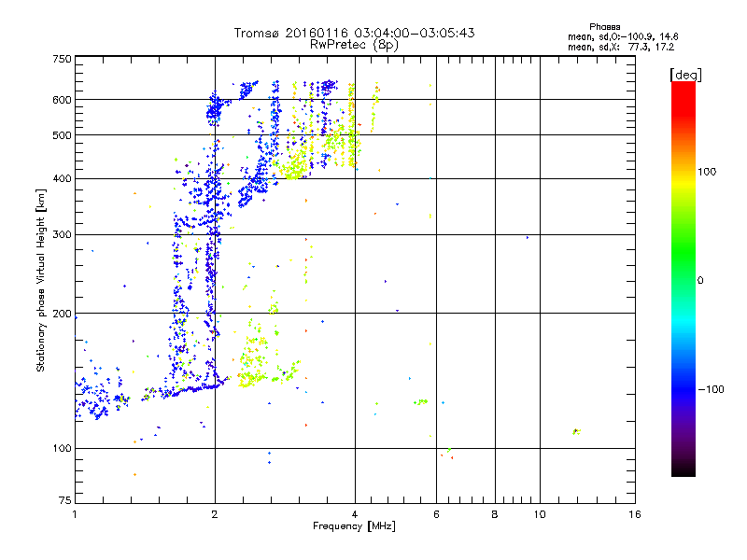
Task: Select the '75' height tick label
Action: [65, 500]
